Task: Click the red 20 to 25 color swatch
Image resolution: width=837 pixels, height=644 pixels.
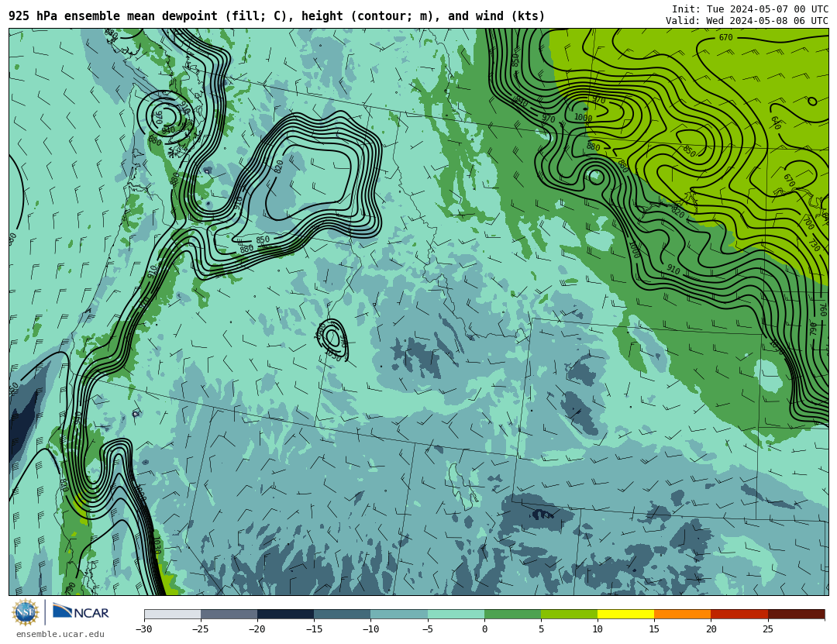Action: point(739,614)
